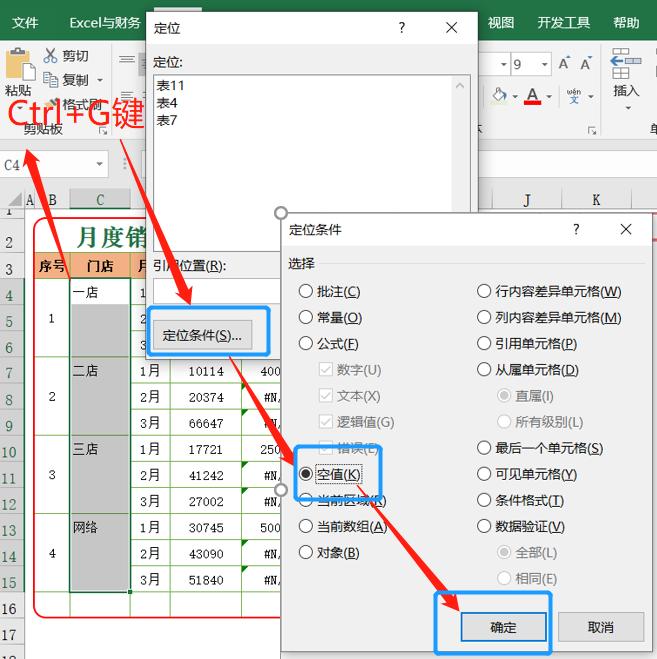Open the font group dialog launcher
Viewport: 657px width, 659px height.
(x=592, y=131)
